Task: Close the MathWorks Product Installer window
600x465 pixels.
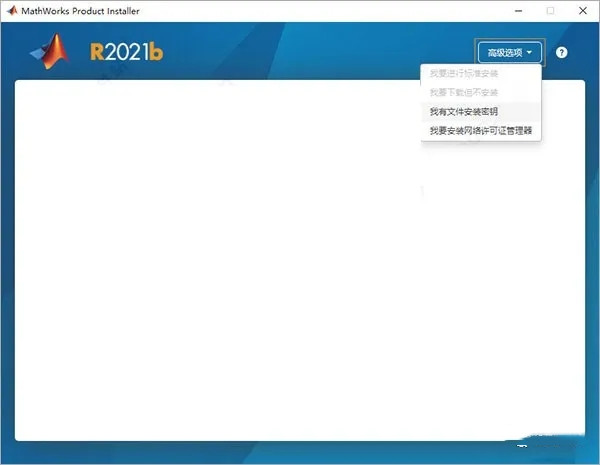Action: [582, 11]
